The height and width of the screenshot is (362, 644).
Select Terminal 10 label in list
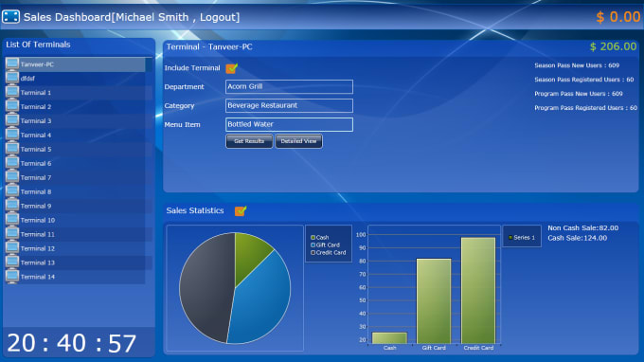tap(38, 220)
